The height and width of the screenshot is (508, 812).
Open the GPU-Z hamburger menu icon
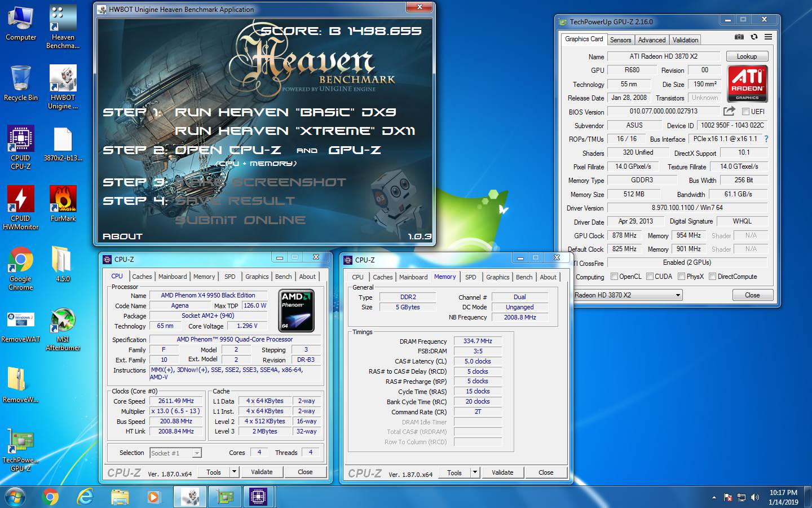768,37
